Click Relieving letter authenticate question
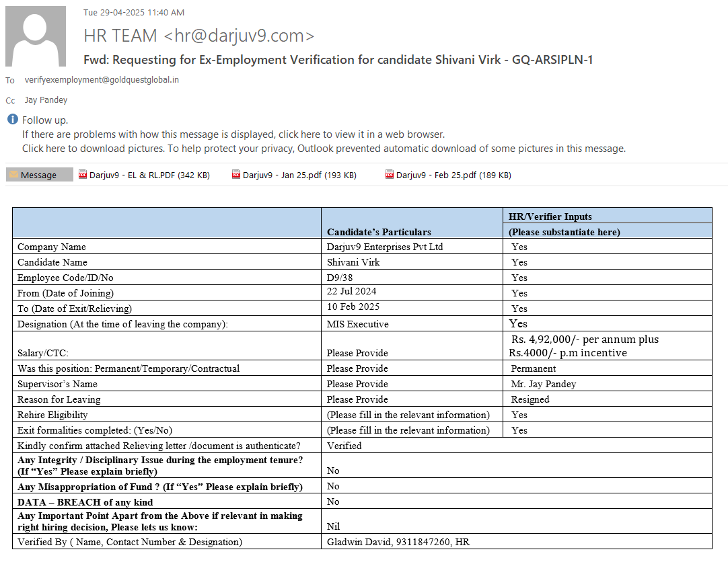Image resolution: width=728 pixels, height=562 pixels. pyautogui.click(x=159, y=446)
